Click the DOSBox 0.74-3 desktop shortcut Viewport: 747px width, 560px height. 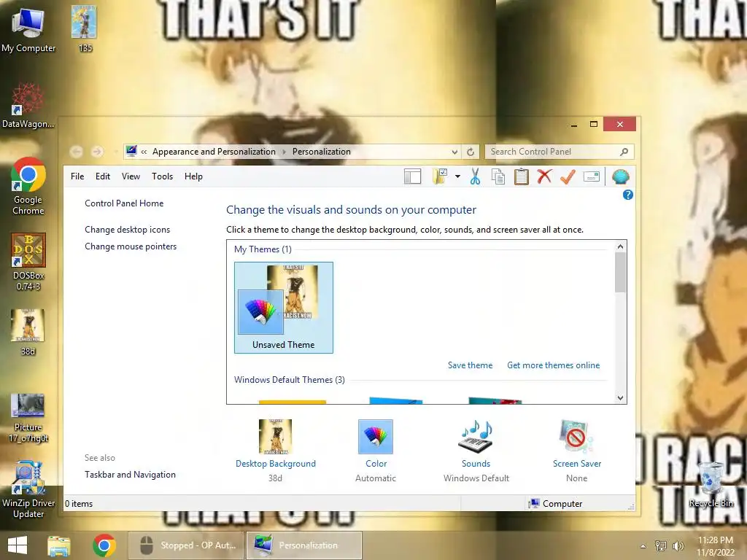pos(28,262)
